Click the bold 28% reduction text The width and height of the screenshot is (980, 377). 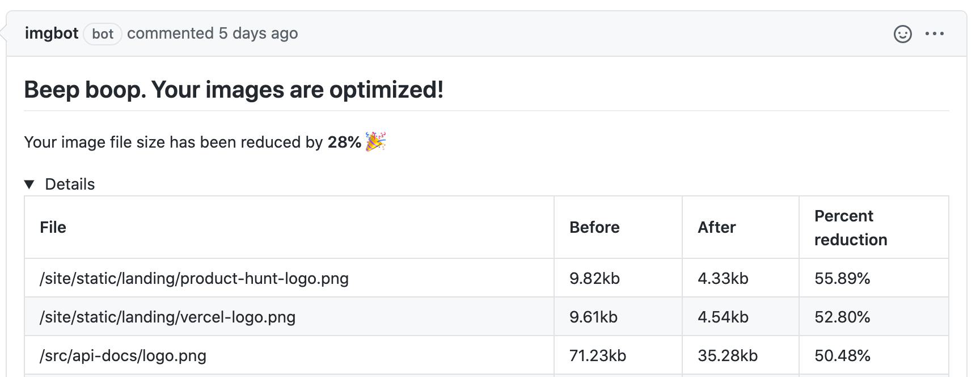pyautogui.click(x=344, y=142)
